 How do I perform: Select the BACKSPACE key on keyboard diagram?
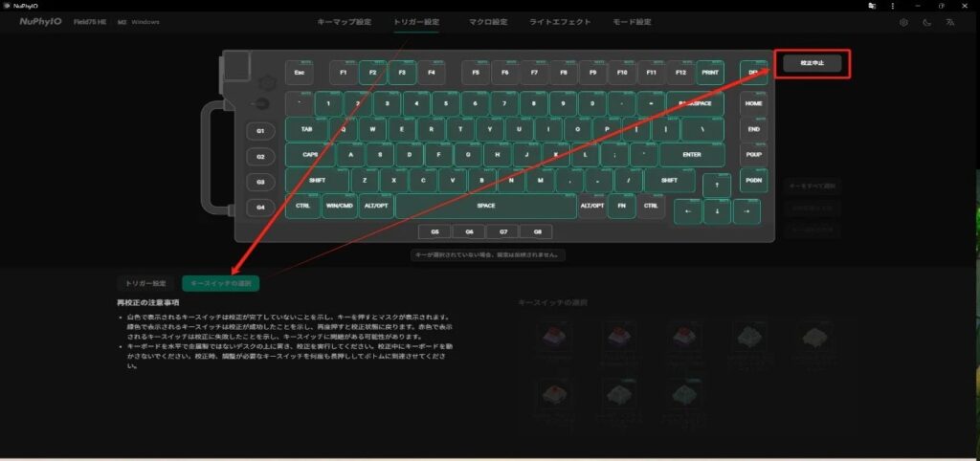[695, 103]
